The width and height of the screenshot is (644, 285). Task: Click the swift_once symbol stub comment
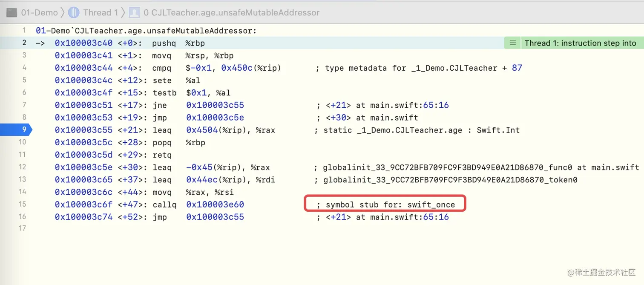click(x=385, y=204)
